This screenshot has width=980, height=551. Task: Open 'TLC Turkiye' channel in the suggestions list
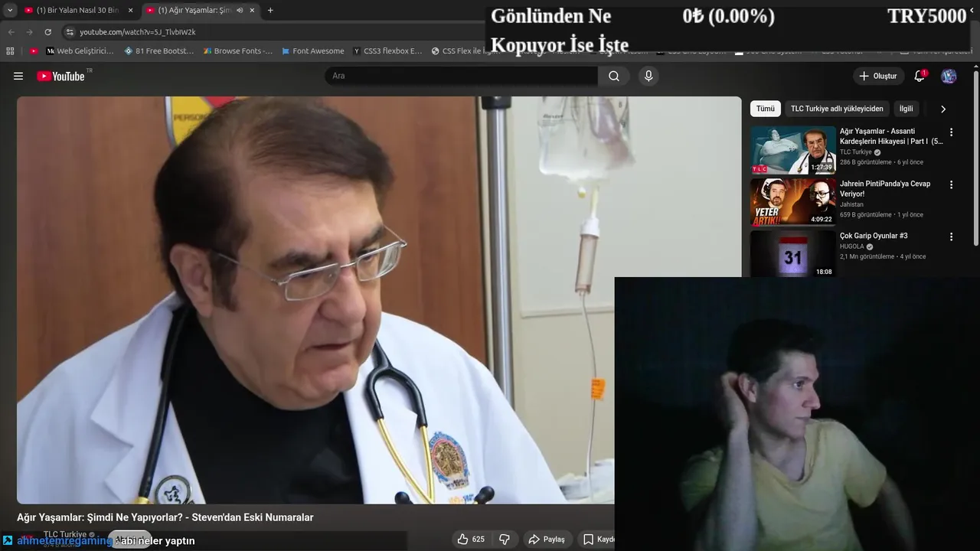856,152
